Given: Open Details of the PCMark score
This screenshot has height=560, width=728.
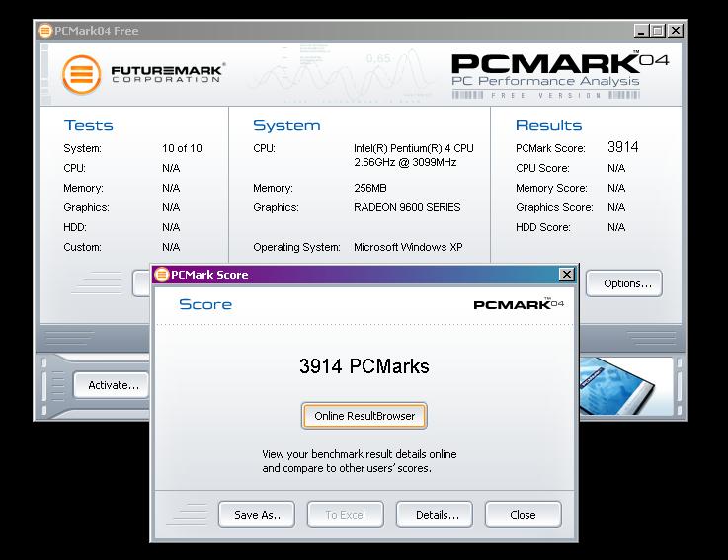Looking at the screenshot, I should click(435, 515).
